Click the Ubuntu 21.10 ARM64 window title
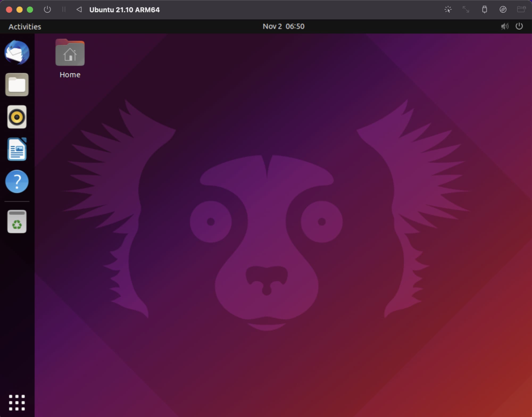The width and height of the screenshot is (532, 417). tap(124, 10)
